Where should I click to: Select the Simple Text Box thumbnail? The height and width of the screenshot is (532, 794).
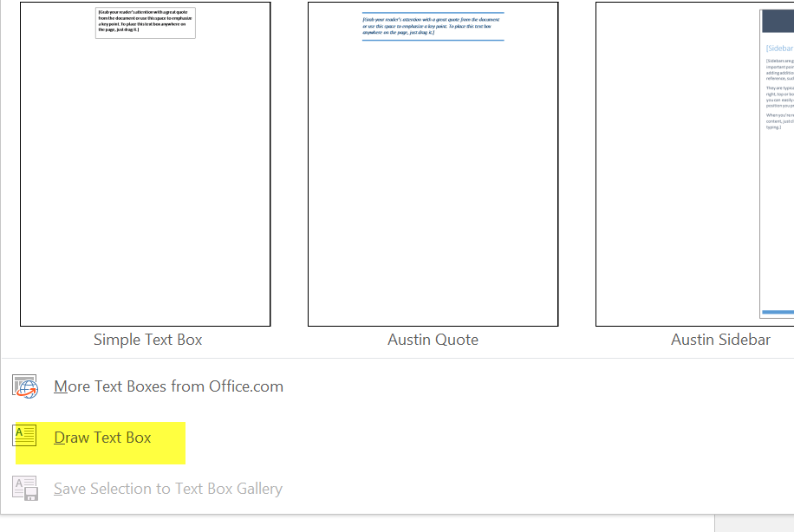point(146,164)
